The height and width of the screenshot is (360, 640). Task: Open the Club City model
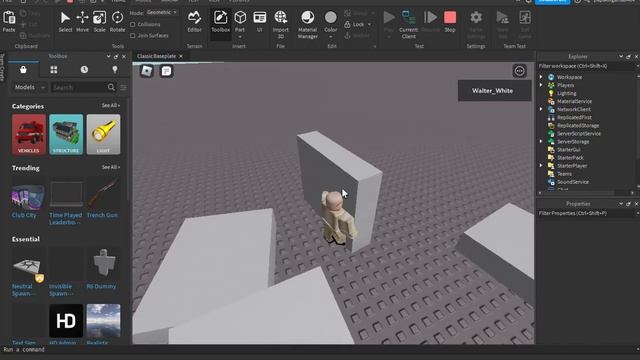coord(29,198)
